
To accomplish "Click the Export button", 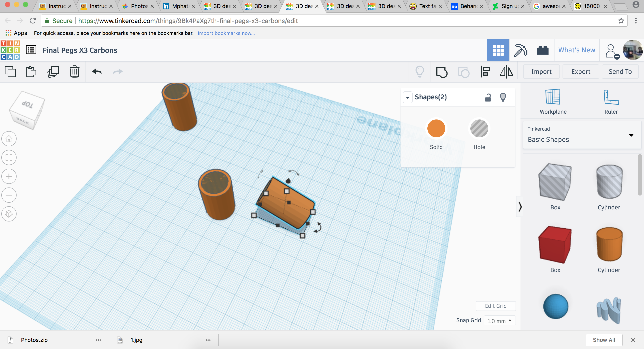I will point(580,72).
